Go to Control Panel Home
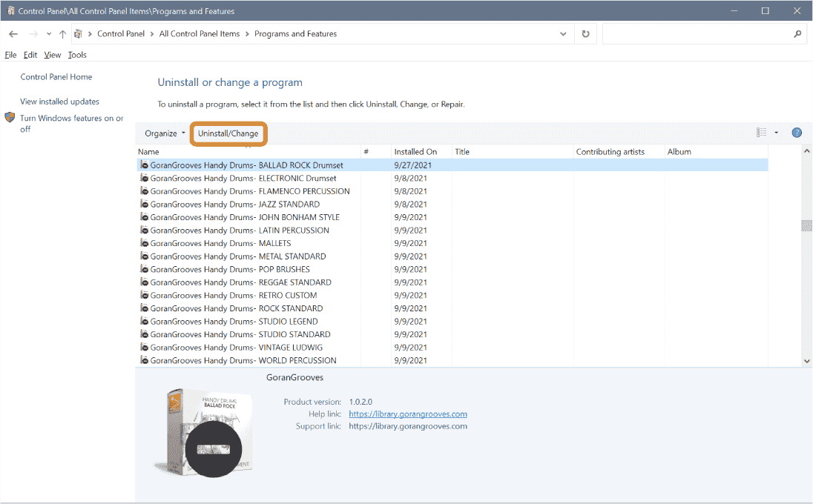The width and height of the screenshot is (813, 504). pos(56,76)
